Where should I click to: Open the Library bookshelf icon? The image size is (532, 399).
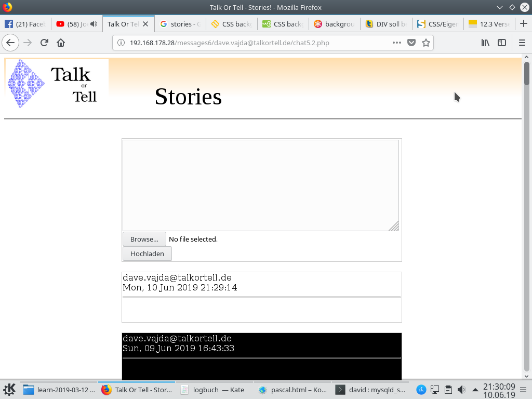485,43
